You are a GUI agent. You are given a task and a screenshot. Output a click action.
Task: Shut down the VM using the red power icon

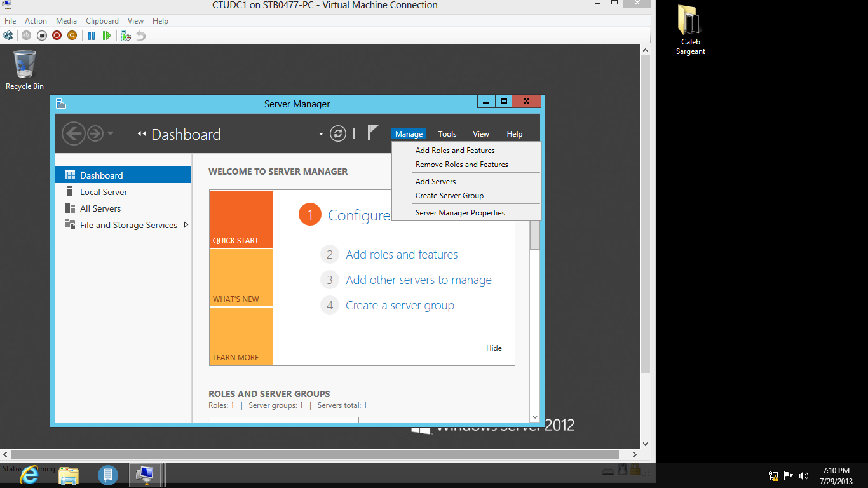(57, 36)
